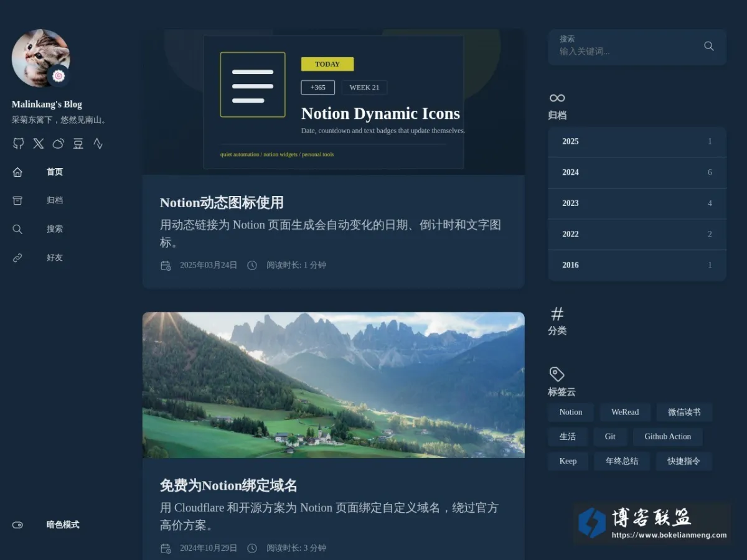Open post title Notion动态图标使用
The width and height of the screenshot is (747, 560).
tap(222, 203)
